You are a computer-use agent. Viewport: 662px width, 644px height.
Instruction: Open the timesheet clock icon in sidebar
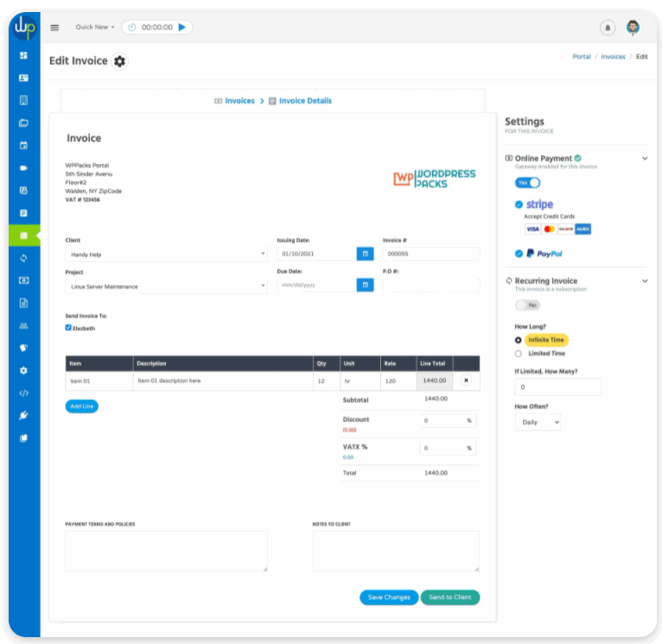[23, 190]
